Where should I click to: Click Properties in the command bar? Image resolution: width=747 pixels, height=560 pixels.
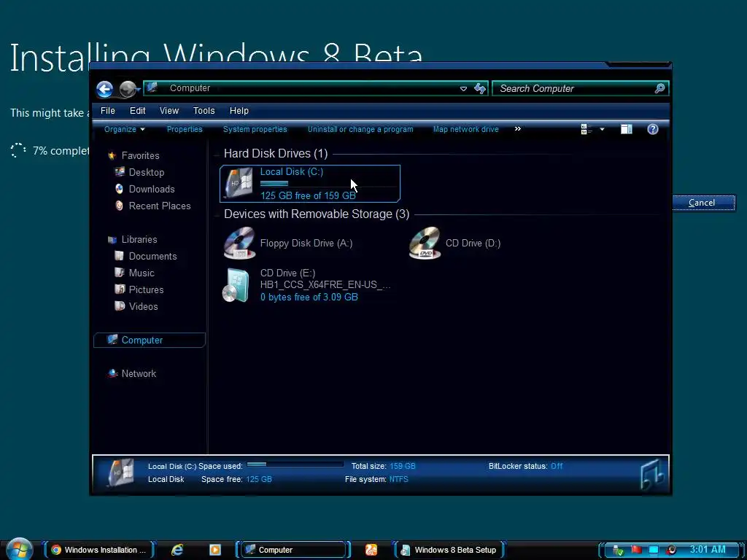click(x=185, y=129)
